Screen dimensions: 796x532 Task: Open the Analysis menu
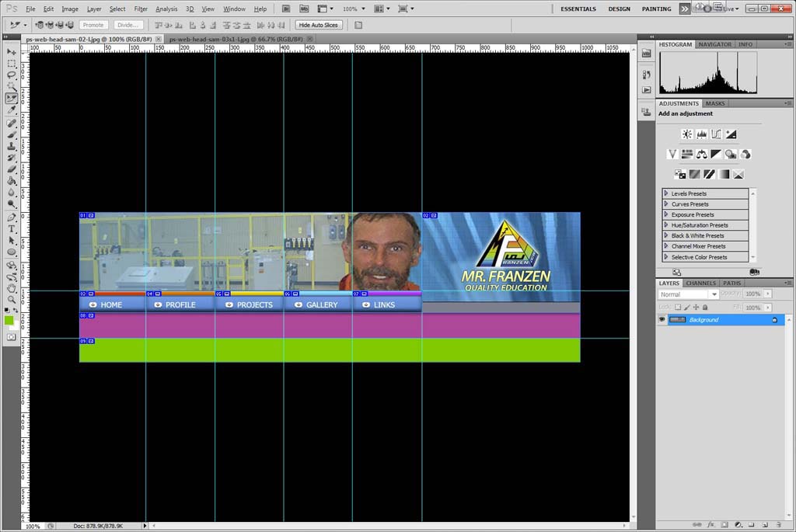[166, 9]
